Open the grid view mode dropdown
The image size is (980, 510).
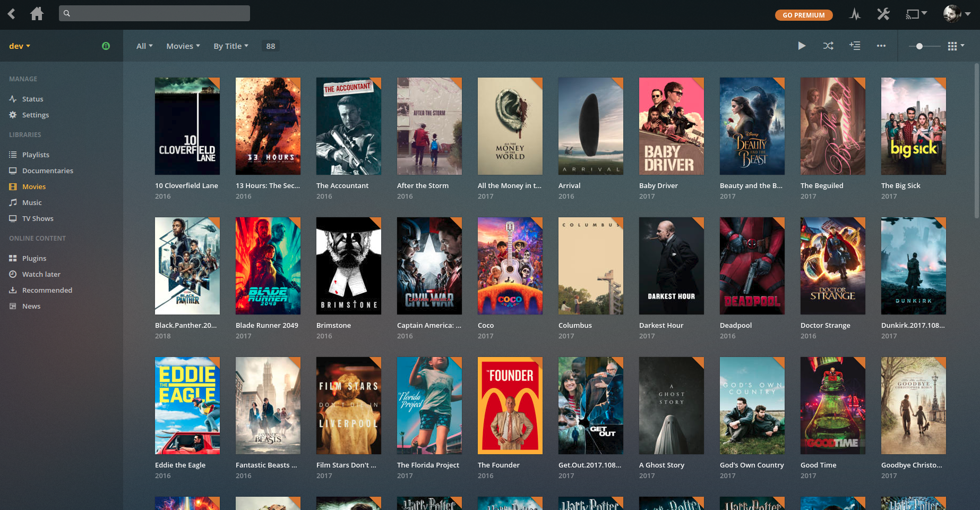(956, 46)
